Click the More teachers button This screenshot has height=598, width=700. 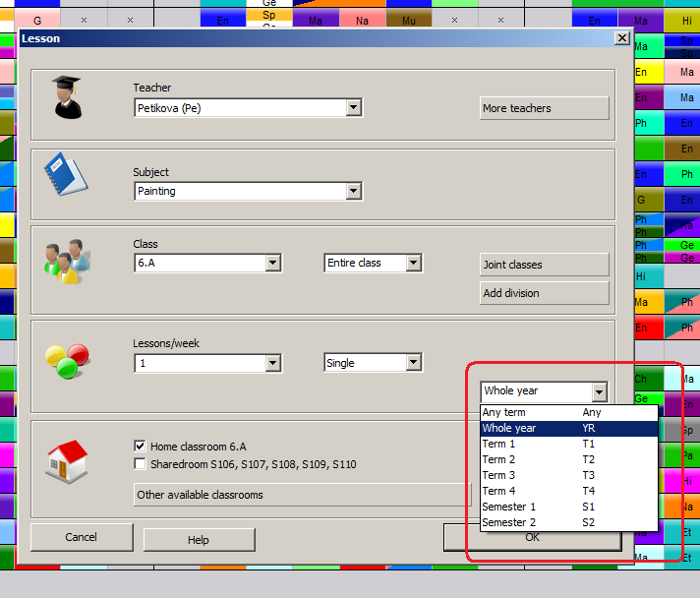[544, 108]
